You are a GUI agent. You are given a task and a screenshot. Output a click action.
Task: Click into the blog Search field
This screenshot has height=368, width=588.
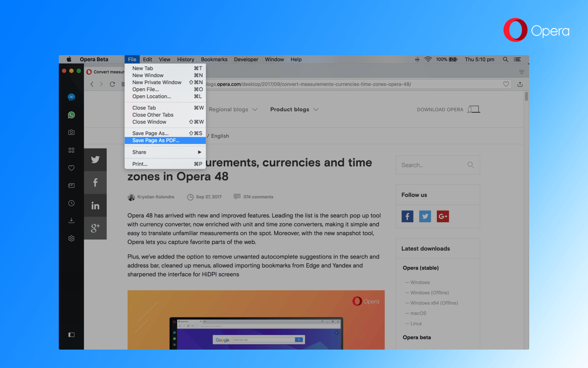point(431,165)
